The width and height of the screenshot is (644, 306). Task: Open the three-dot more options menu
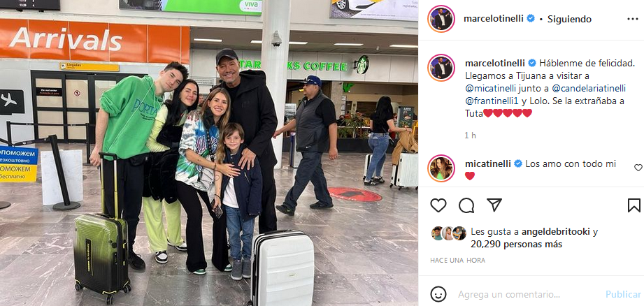click(633, 19)
